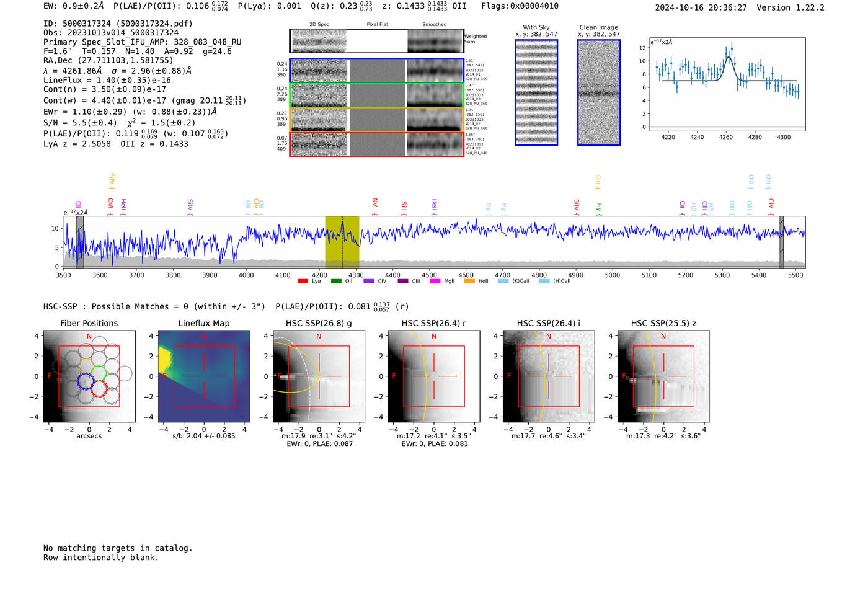The width and height of the screenshot is (868, 591).
Task: Click the green OII legend swatch
Action: coord(336,281)
